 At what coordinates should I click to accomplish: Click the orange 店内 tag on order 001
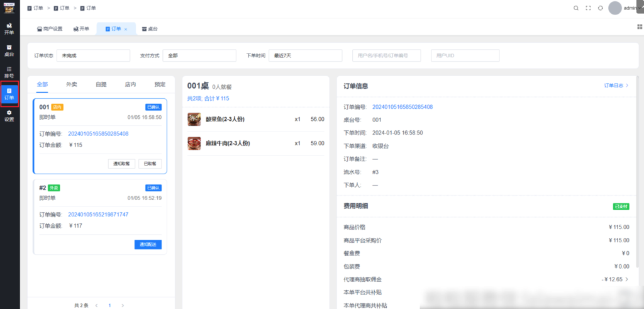tap(57, 107)
